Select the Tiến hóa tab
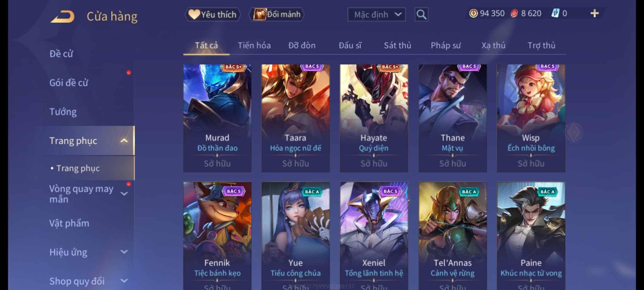 (x=254, y=45)
